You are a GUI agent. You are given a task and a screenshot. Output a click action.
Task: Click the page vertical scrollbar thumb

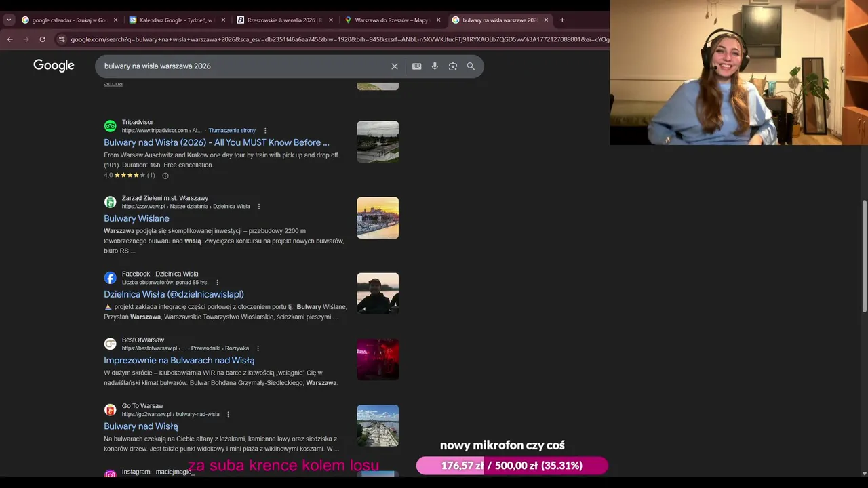[864, 256]
